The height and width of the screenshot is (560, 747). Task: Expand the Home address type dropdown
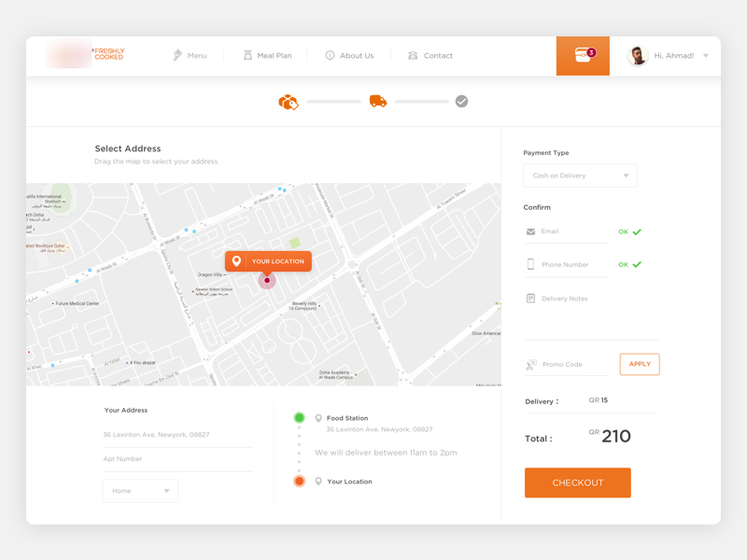[x=140, y=491]
